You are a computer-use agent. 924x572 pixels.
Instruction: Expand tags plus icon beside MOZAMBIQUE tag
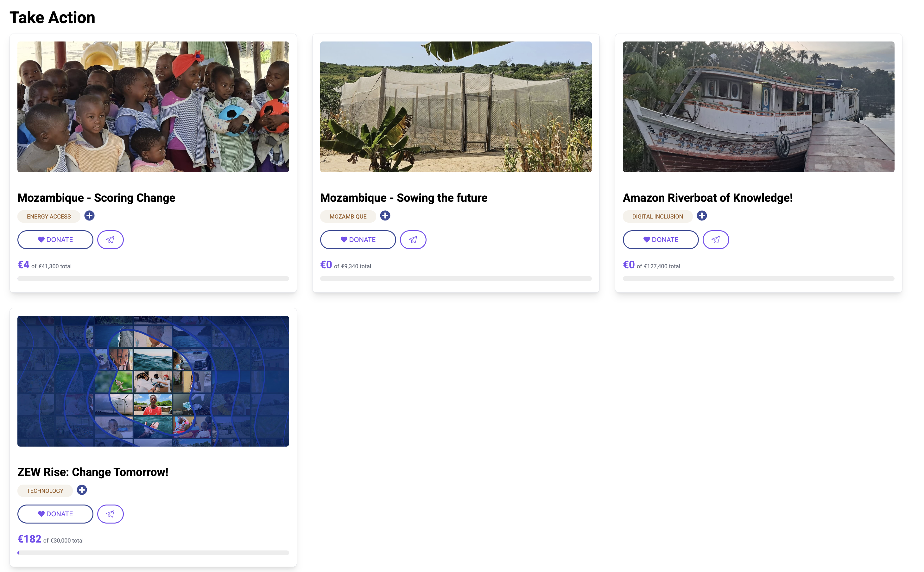pos(385,216)
